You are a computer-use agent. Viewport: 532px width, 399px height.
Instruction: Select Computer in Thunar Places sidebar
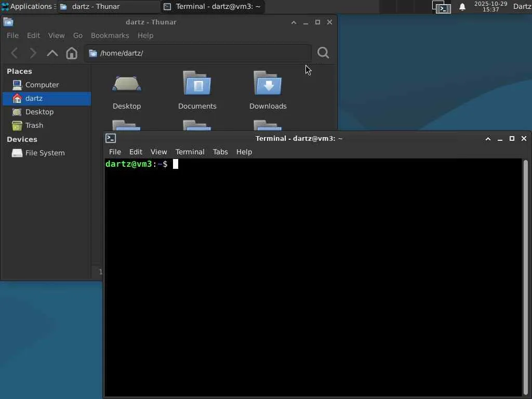click(47, 85)
